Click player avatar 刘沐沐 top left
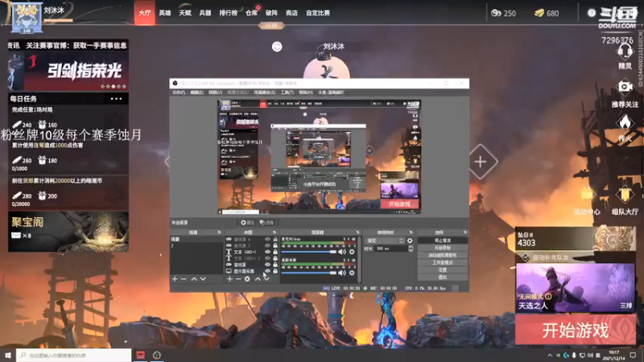Image resolution: width=644 pixels, height=362 pixels. (27, 16)
